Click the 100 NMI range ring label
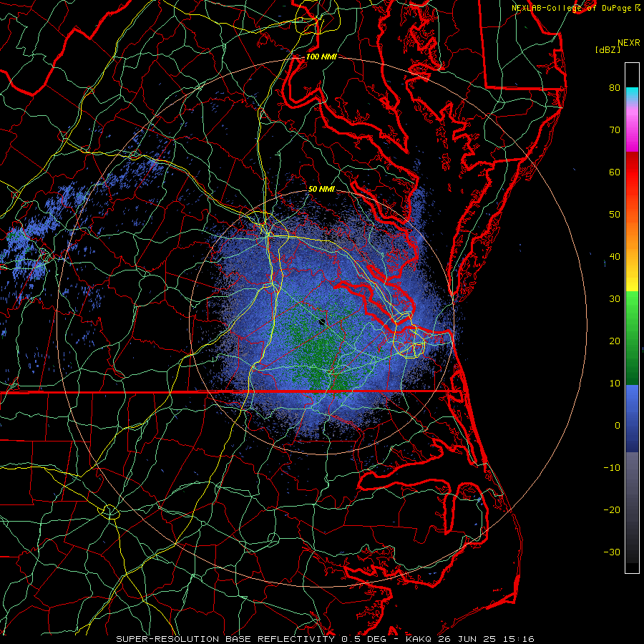This screenshot has height=644, width=644. [321, 57]
